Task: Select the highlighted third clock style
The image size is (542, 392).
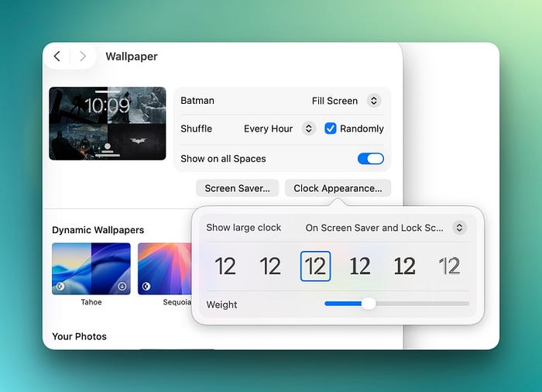Action: point(315,266)
